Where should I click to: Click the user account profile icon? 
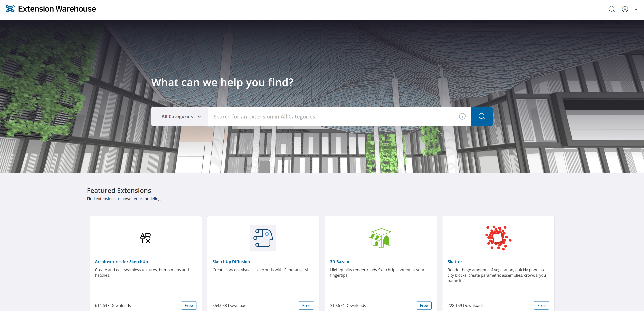click(x=625, y=9)
